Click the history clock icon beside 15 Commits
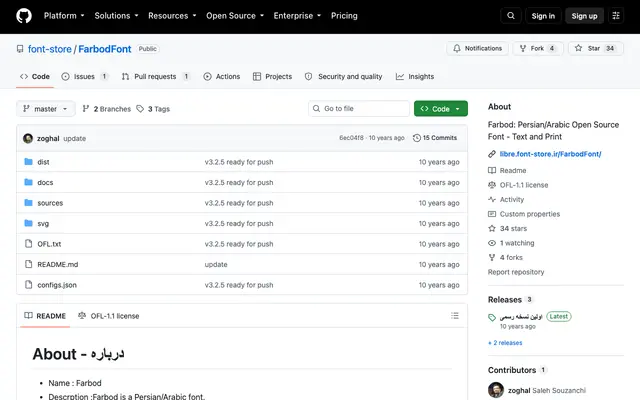This screenshot has width=640, height=400. tap(417, 138)
